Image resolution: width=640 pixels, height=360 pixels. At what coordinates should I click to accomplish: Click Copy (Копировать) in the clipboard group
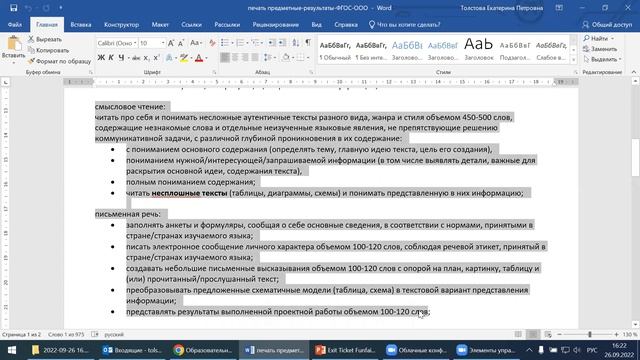coord(48,50)
